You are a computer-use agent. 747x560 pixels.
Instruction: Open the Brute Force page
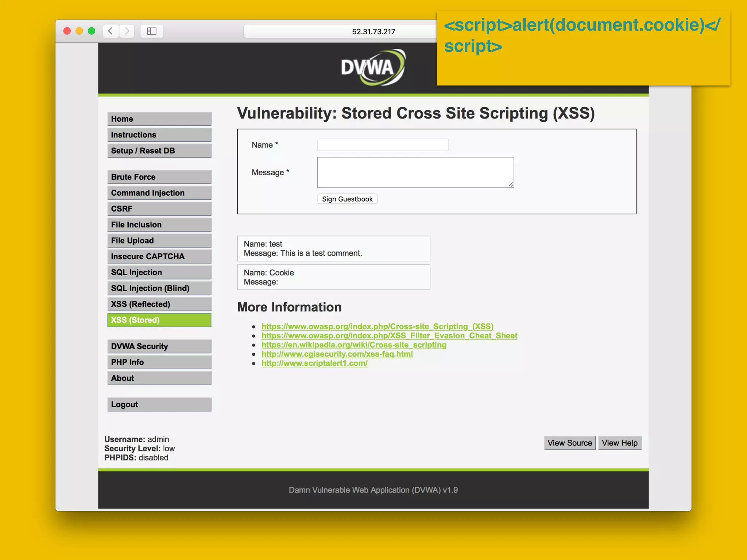[159, 177]
